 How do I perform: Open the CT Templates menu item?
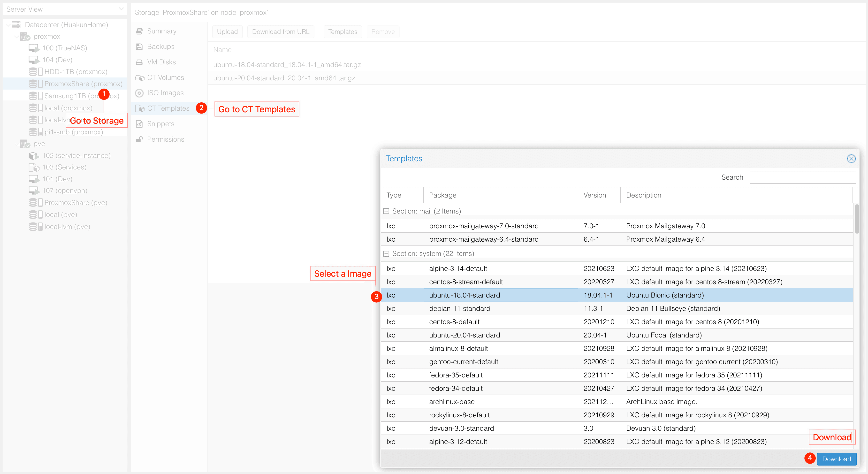click(168, 108)
